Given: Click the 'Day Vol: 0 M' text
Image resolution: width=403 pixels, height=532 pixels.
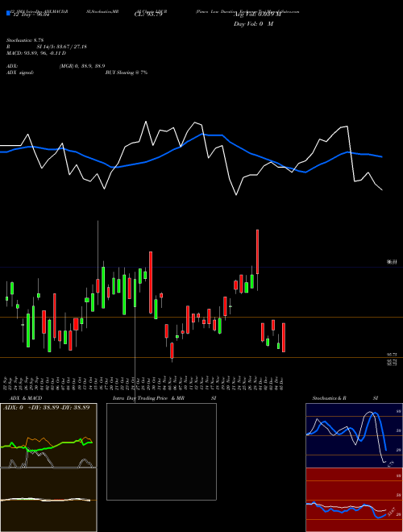Looking at the screenshot, I should [253, 24].
